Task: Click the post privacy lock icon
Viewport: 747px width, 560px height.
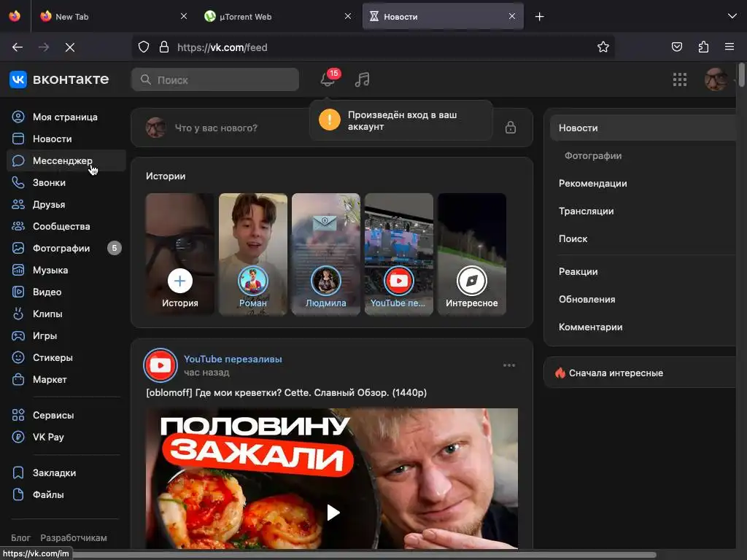Action: pyautogui.click(x=511, y=128)
